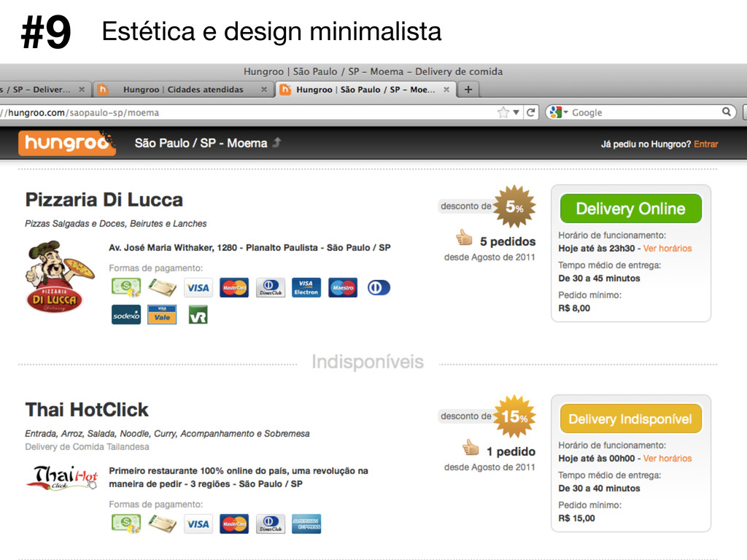
Task: Click the Entrar login link
Action: pyautogui.click(x=705, y=144)
